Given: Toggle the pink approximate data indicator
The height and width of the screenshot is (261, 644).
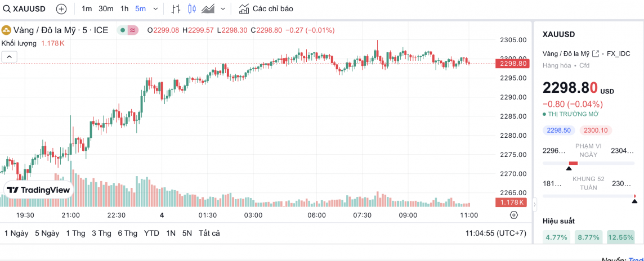Looking at the screenshot, I should click(133, 30).
